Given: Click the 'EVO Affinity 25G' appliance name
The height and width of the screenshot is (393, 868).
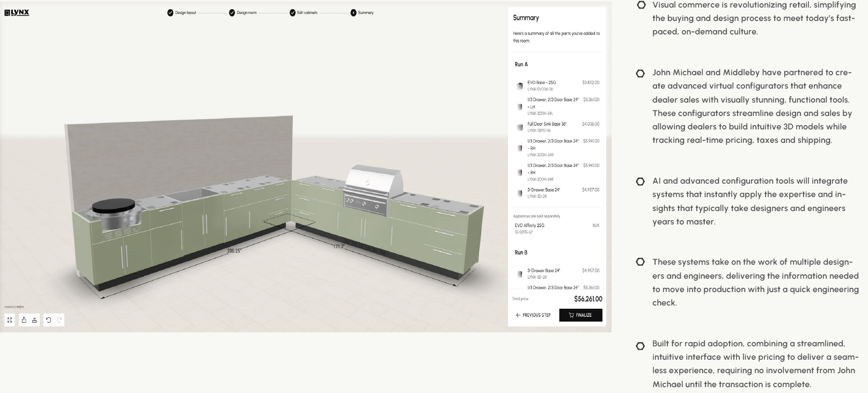Looking at the screenshot, I should [x=529, y=225].
